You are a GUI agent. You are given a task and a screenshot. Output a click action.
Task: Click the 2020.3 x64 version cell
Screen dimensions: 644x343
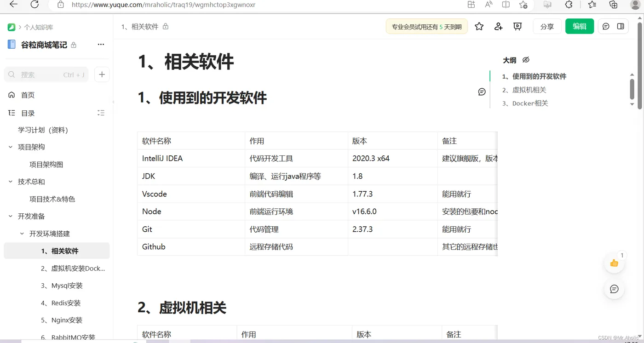coord(392,159)
